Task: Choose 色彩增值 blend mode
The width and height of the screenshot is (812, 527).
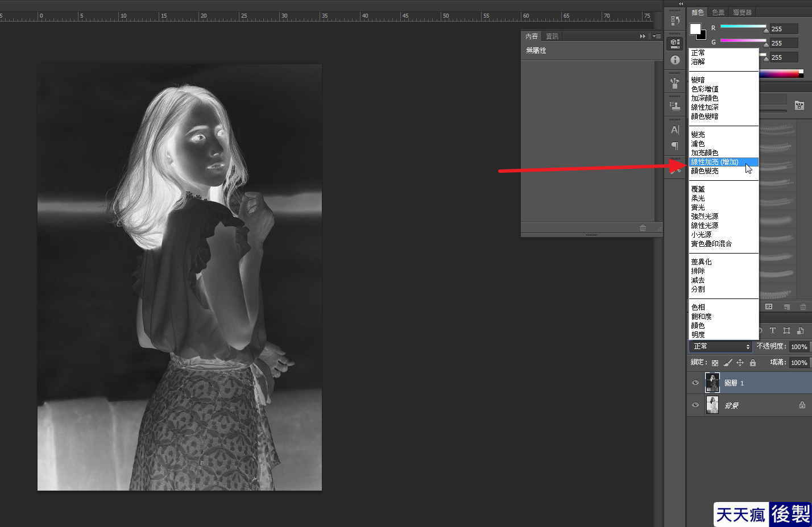Action: pyautogui.click(x=723, y=89)
